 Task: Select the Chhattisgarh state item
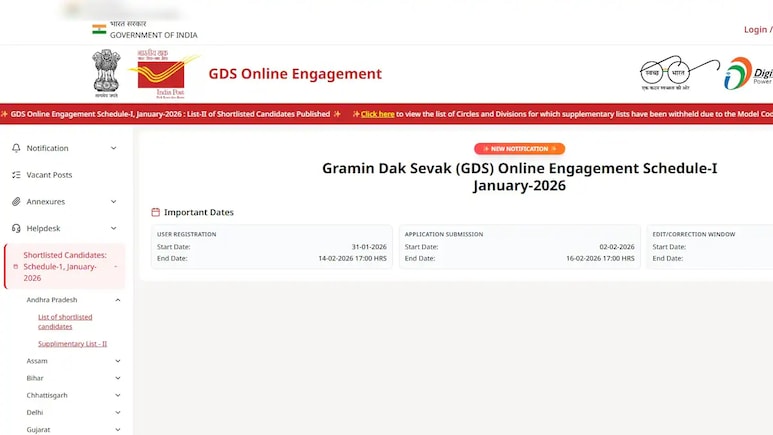click(x=47, y=396)
